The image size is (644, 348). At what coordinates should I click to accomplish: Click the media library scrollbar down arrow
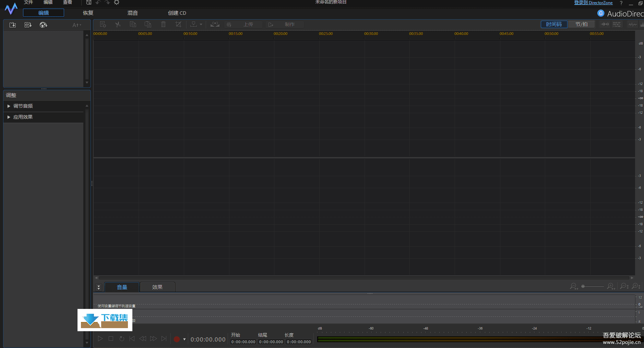(x=87, y=83)
